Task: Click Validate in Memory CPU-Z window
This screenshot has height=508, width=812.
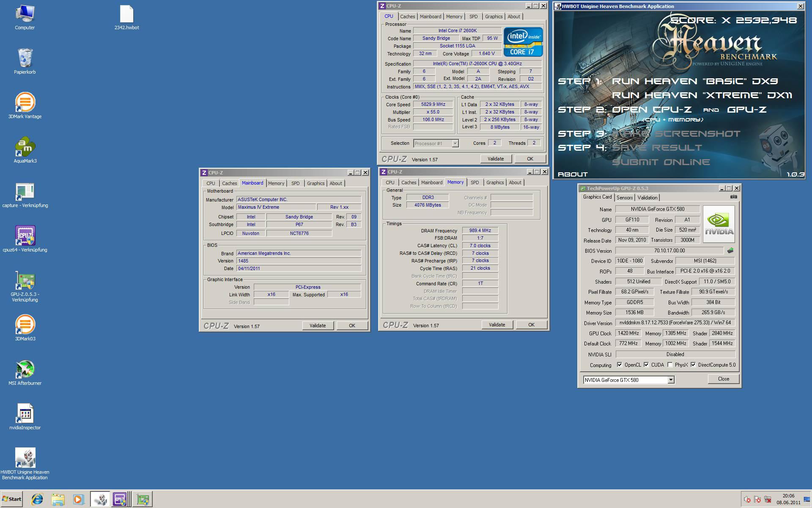Action: [x=497, y=325]
